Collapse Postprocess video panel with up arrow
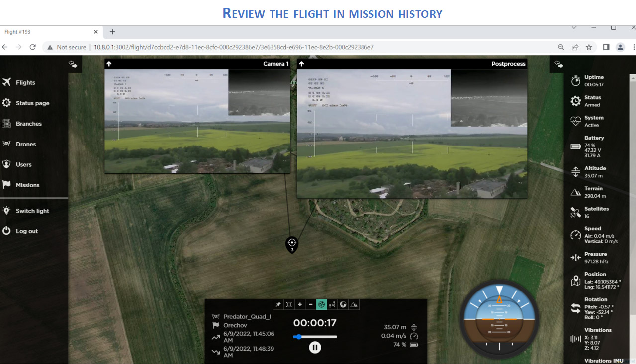The height and width of the screenshot is (364, 636). 302,64
